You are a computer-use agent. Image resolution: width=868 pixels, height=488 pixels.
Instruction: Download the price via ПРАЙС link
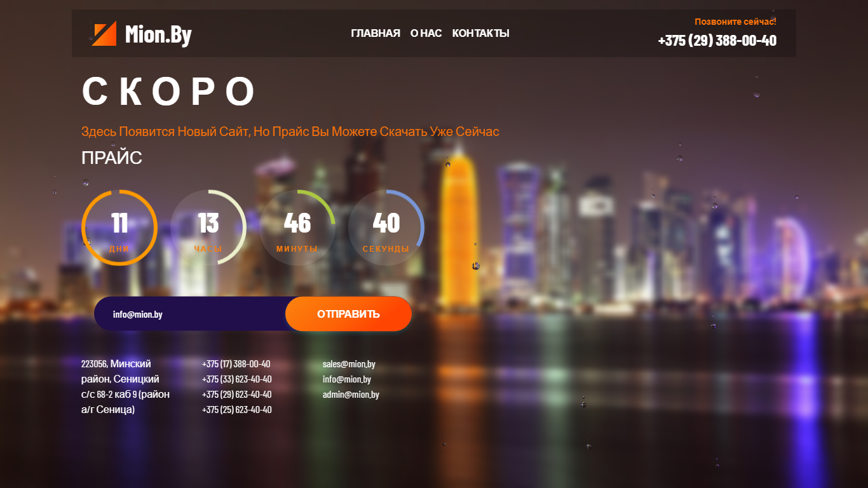[112, 158]
